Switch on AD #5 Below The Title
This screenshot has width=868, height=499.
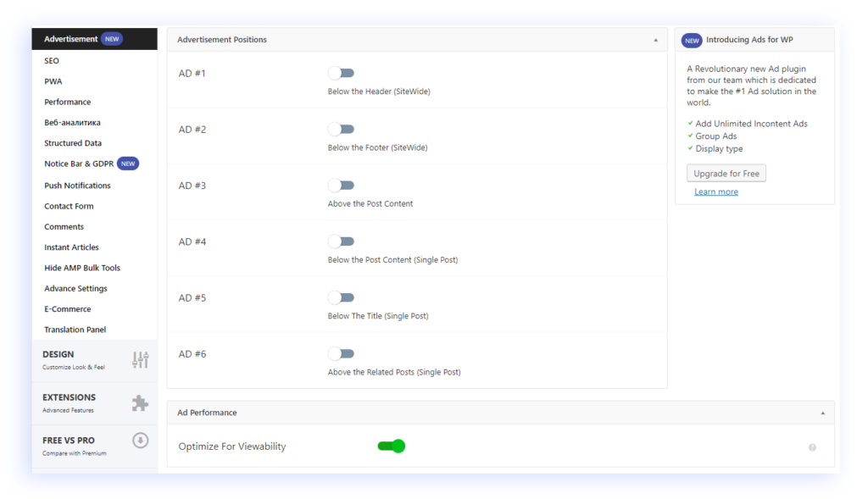coord(341,297)
